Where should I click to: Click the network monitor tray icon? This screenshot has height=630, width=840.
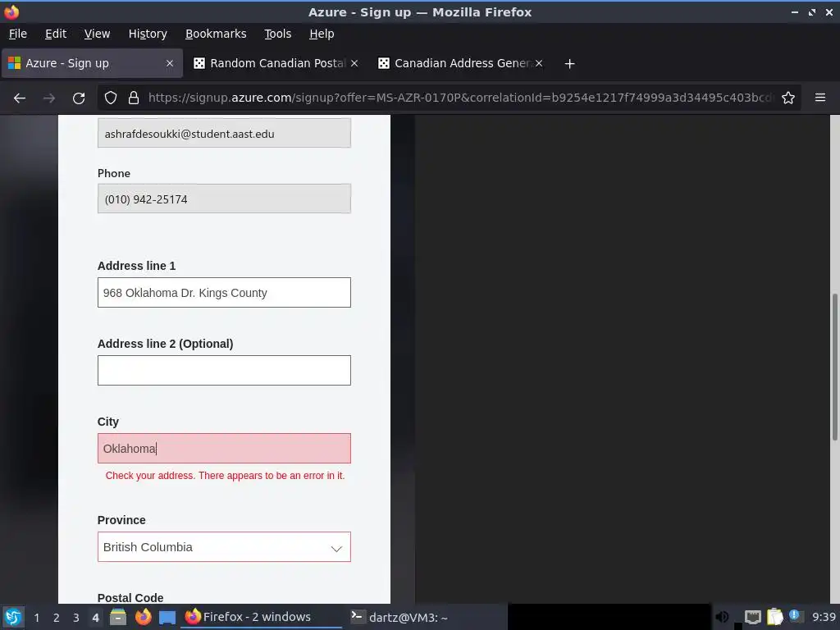point(753,617)
